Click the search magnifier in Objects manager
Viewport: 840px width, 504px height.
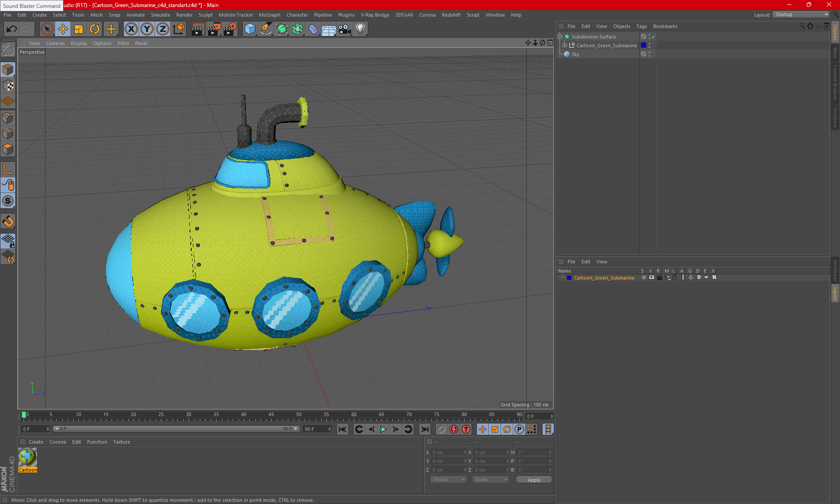click(802, 26)
